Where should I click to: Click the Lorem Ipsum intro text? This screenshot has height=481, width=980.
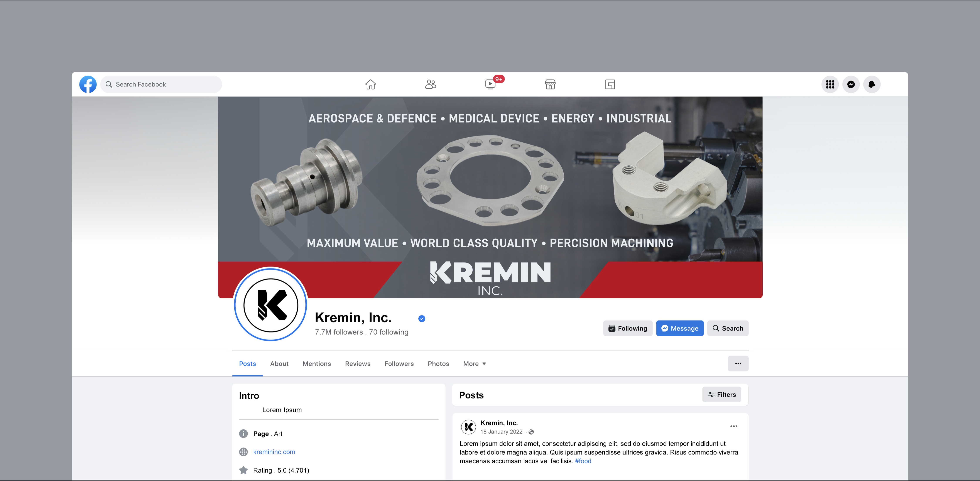[x=282, y=410]
